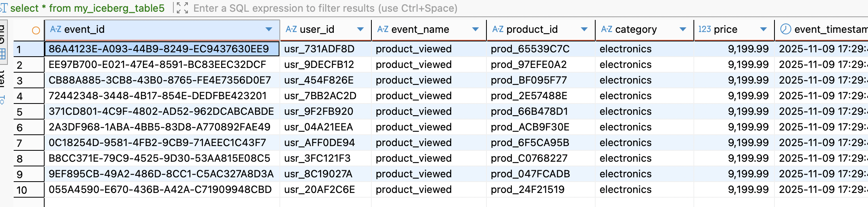Click the string type icon beside product_id
Screen dimensions: 868x207
pyautogui.click(x=497, y=29)
